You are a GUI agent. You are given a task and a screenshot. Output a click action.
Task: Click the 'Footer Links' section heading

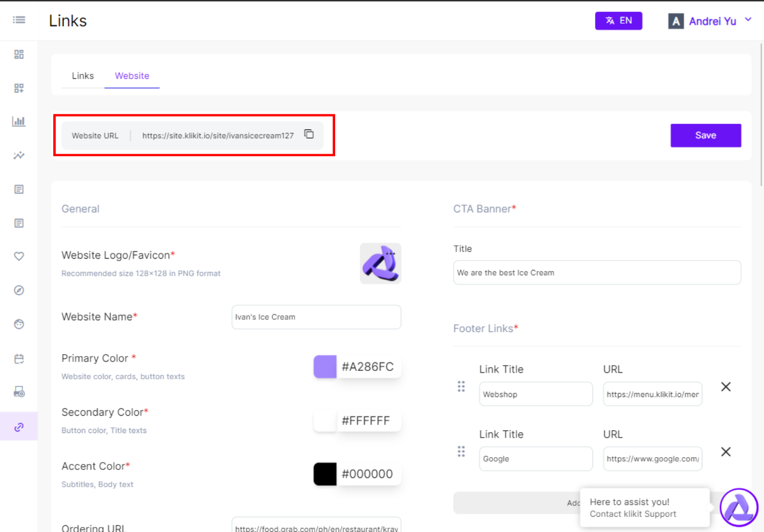(x=486, y=329)
